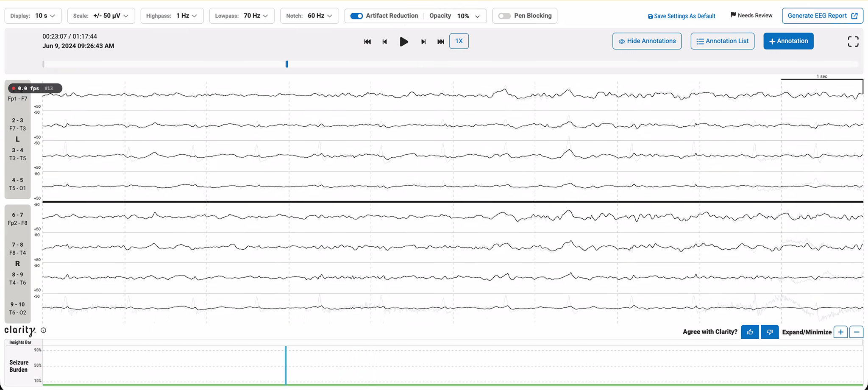Click the Seizure Burden position marker
This screenshot has height=390, width=868.
click(x=286, y=365)
